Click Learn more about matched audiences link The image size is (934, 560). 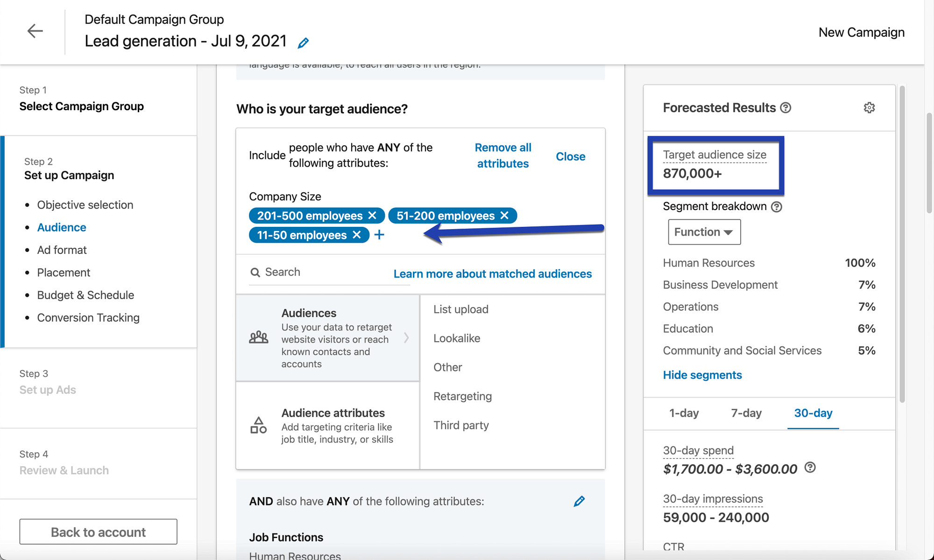(492, 273)
